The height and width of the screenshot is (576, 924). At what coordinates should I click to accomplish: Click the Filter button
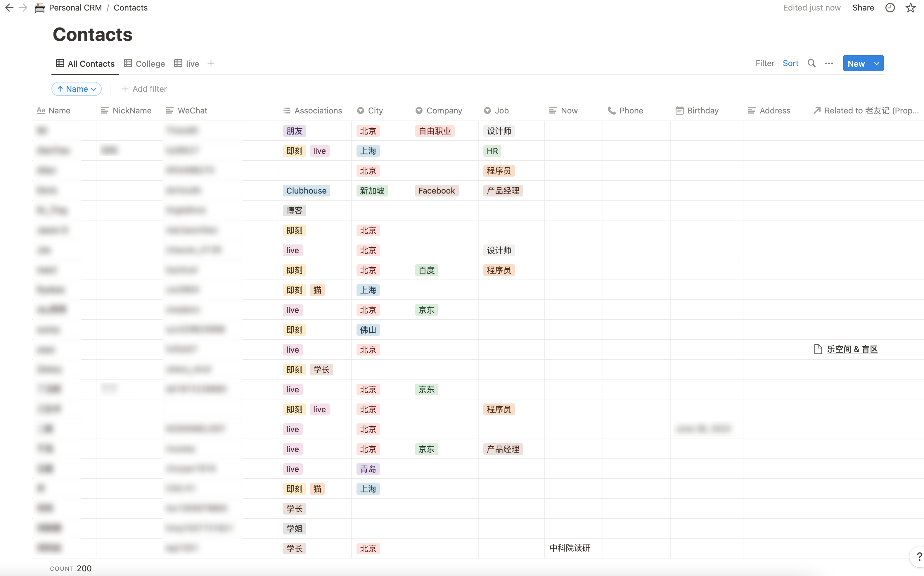(x=764, y=63)
